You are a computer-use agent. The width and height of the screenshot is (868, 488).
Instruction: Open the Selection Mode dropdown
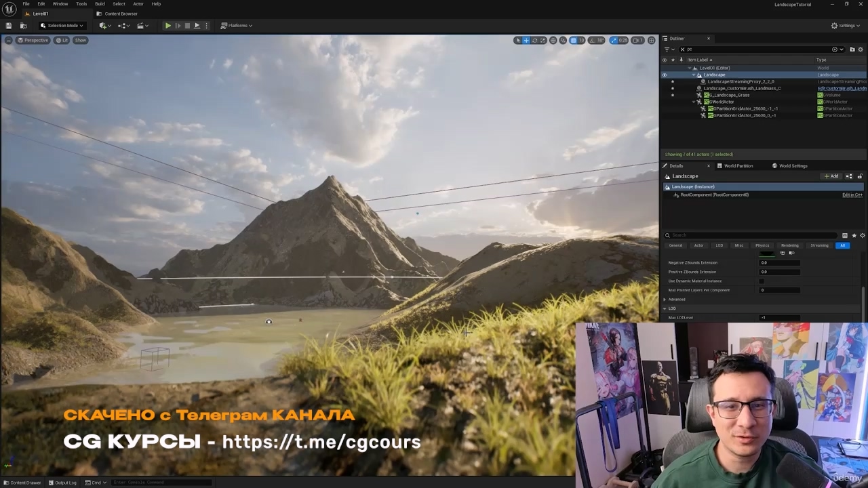coord(61,26)
